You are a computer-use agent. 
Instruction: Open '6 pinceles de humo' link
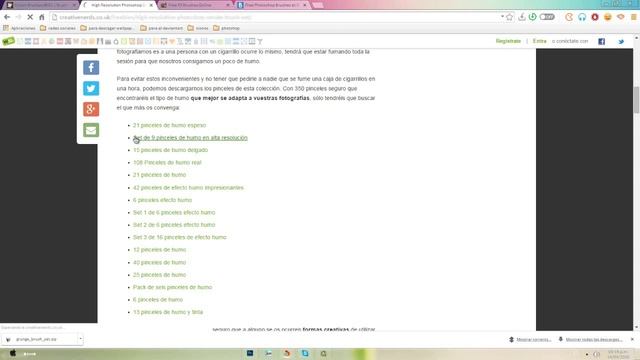[158, 300]
